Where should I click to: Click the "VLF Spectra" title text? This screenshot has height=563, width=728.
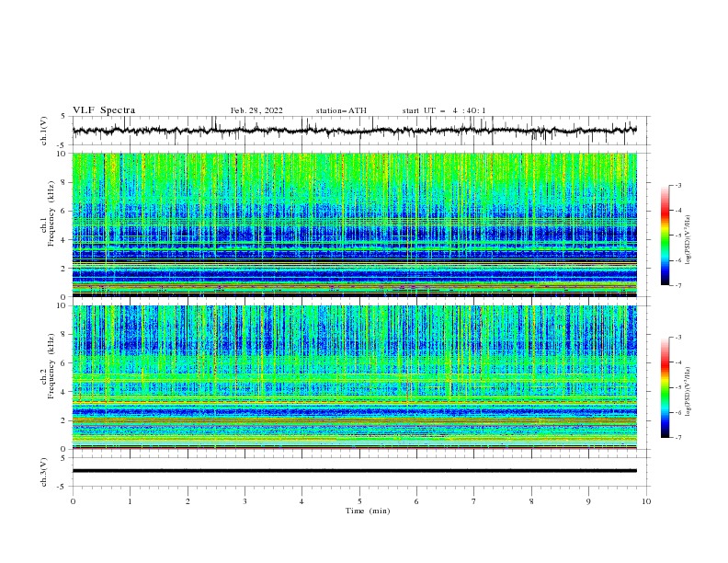click(x=104, y=110)
